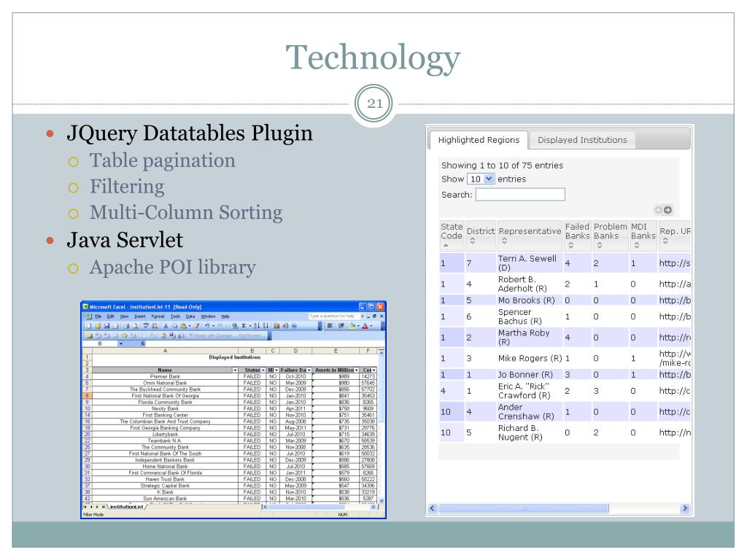The height and width of the screenshot is (560, 747).
Task: Open Mo Brooks's representative URL
Action: (675, 300)
